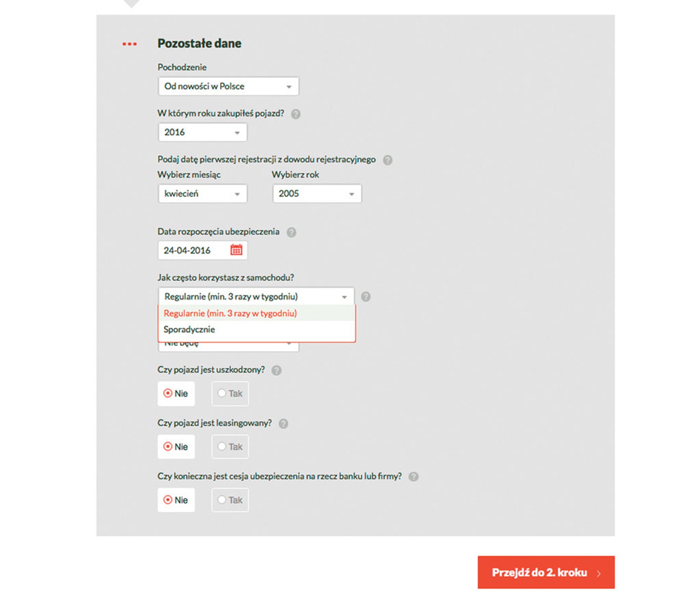The height and width of the screenshot is (609, 700).
Task: Click help icon for damaged vehicle question
Action: (x=277, y=370)
